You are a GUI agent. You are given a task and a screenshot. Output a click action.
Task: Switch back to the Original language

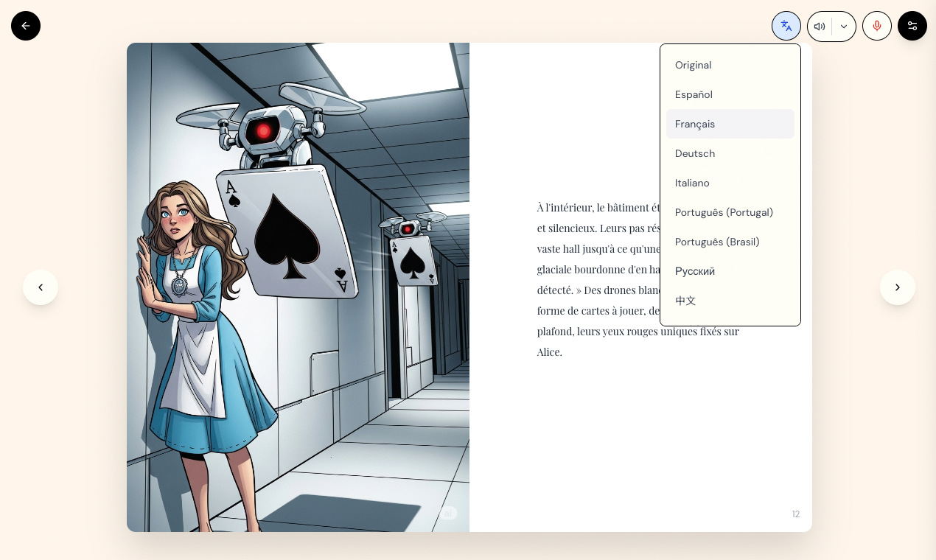693,65
